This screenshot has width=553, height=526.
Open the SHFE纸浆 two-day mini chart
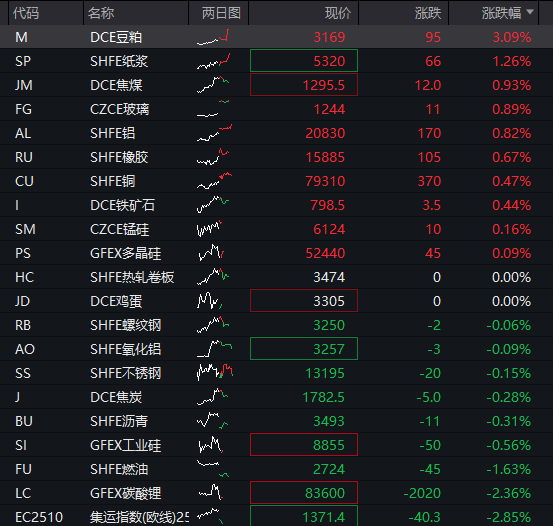click(x=214, y=61)
